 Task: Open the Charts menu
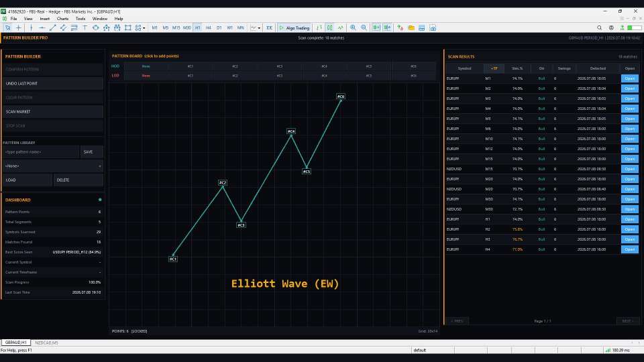pyautogui.click(x=62, y=19)
